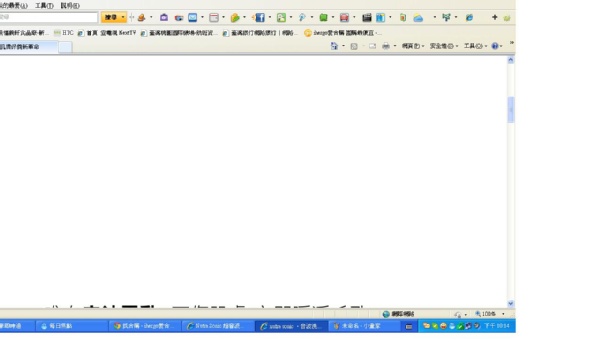600x360 pixels.
Task: Click the orange search button
Action: (111, 18)
